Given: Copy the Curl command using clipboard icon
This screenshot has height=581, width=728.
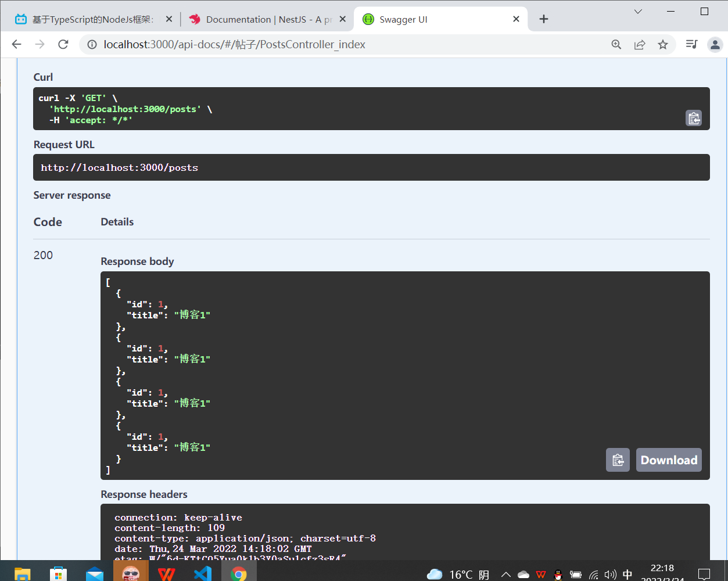Looking at the screenshot, I should 694,118.
